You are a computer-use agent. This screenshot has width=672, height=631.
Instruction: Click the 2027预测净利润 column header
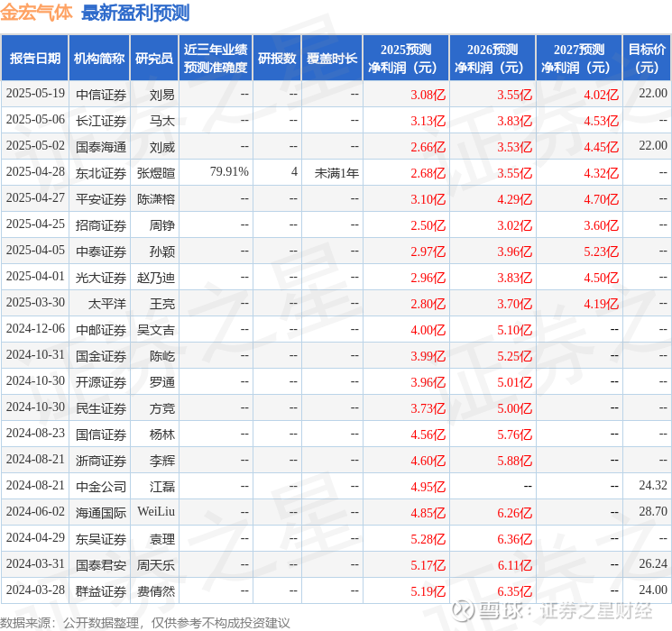coord(579,59)
